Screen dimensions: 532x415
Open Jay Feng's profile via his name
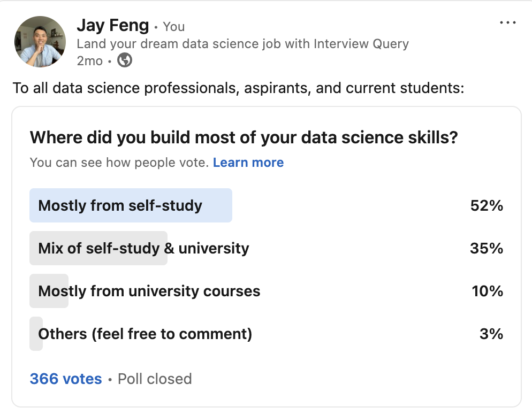coord(113,25)
